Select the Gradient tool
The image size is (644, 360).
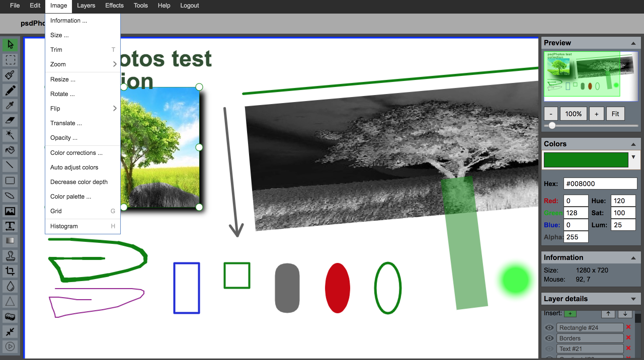[x=10, y=241]
